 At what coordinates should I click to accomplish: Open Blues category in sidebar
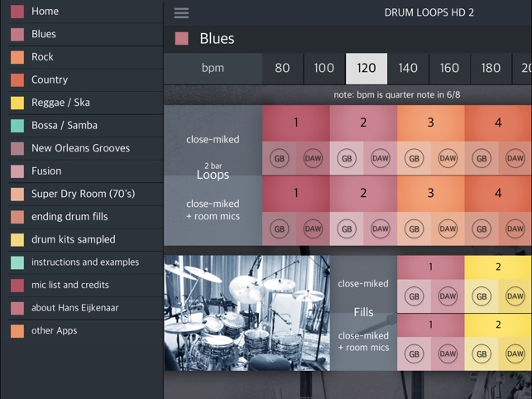coord(85,34)
